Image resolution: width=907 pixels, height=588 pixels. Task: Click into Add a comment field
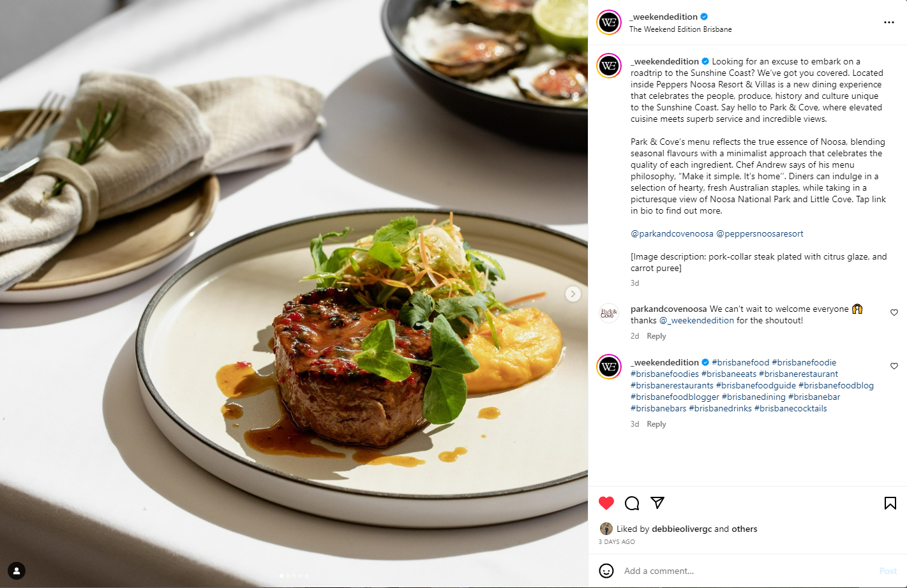[x=747, y=571]
